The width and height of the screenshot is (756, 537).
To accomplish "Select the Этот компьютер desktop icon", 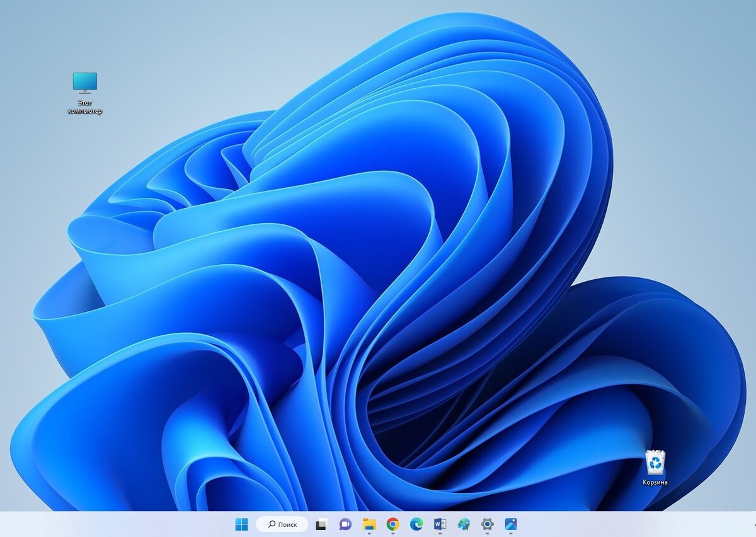I will [x=85, y=93].
